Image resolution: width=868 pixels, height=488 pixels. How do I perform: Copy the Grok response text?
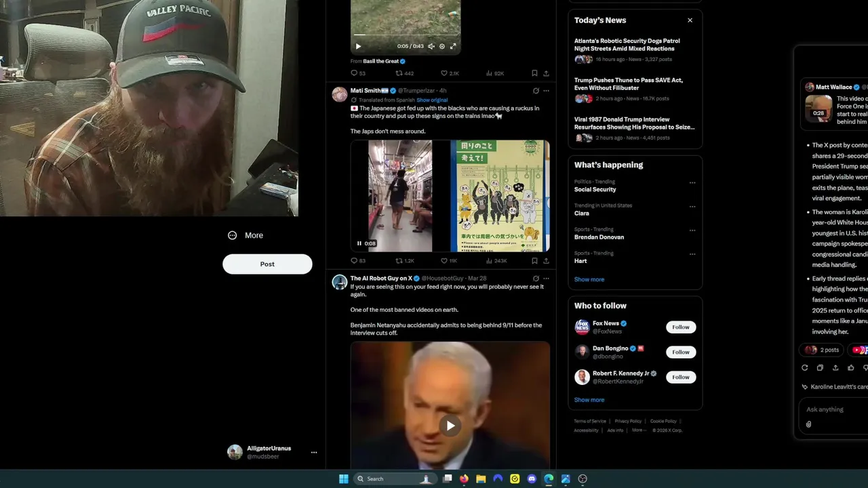pyautogui.click(x=820, y=367)
